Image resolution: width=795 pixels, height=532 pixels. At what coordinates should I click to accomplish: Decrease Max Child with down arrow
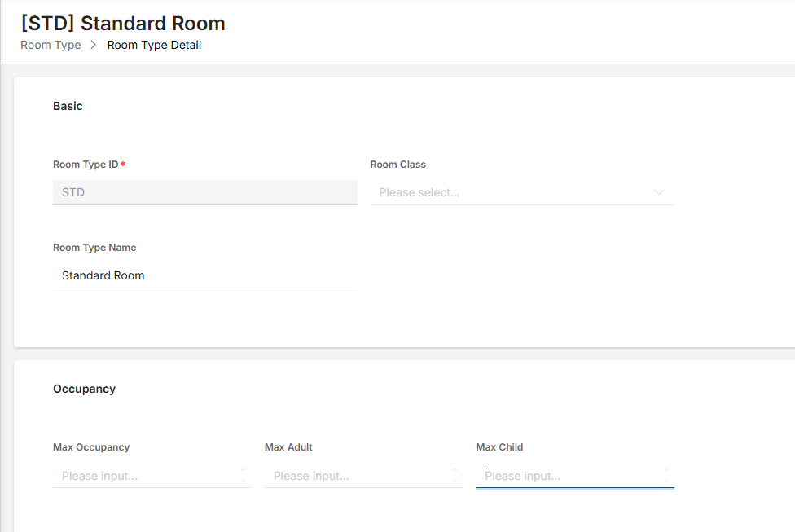(x=666, y=481)
